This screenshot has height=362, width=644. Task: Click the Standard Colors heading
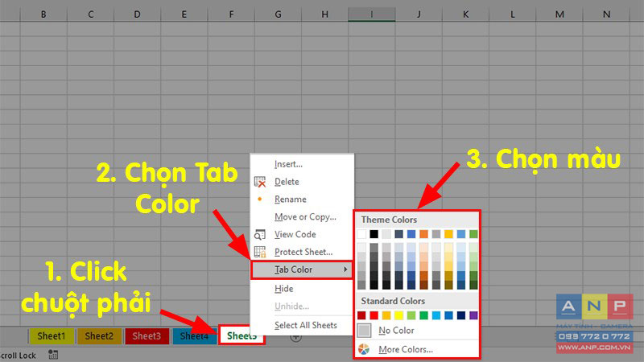tap(393, 301)
